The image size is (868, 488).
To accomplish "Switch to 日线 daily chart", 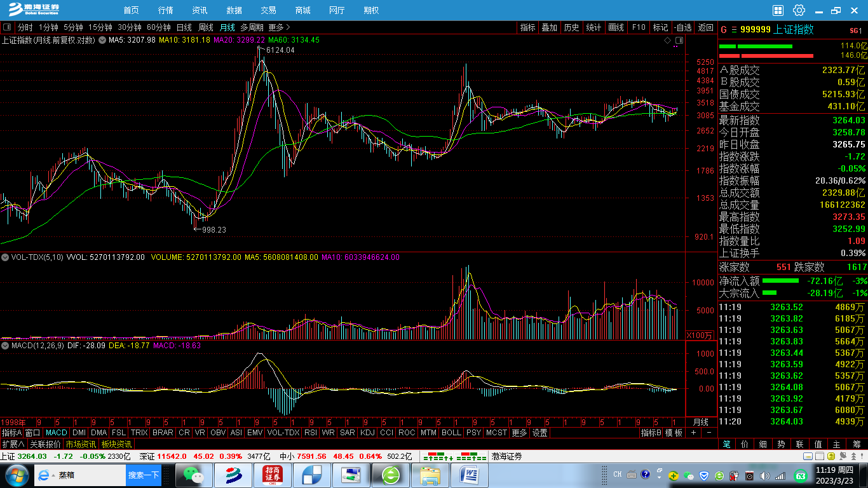I will coord(184,27).
